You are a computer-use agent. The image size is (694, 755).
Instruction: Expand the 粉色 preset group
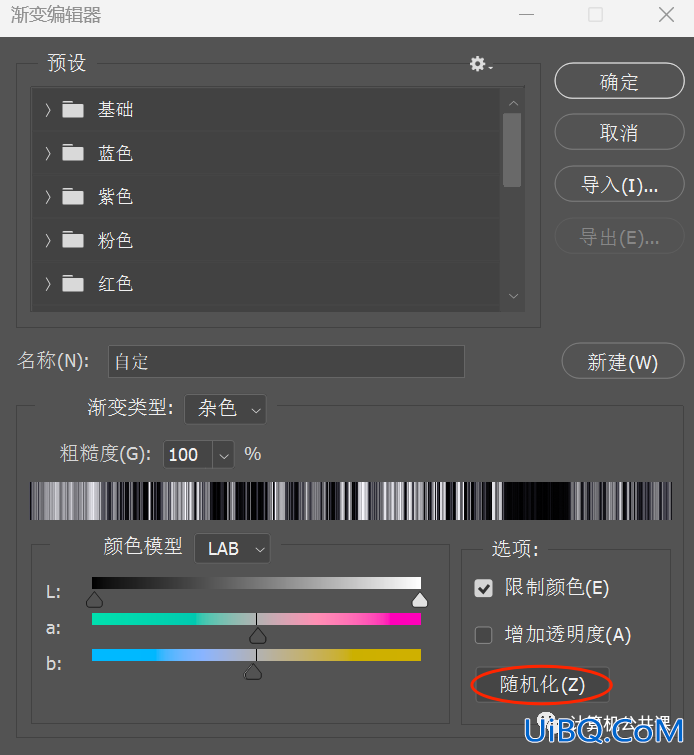coord(48,240)
